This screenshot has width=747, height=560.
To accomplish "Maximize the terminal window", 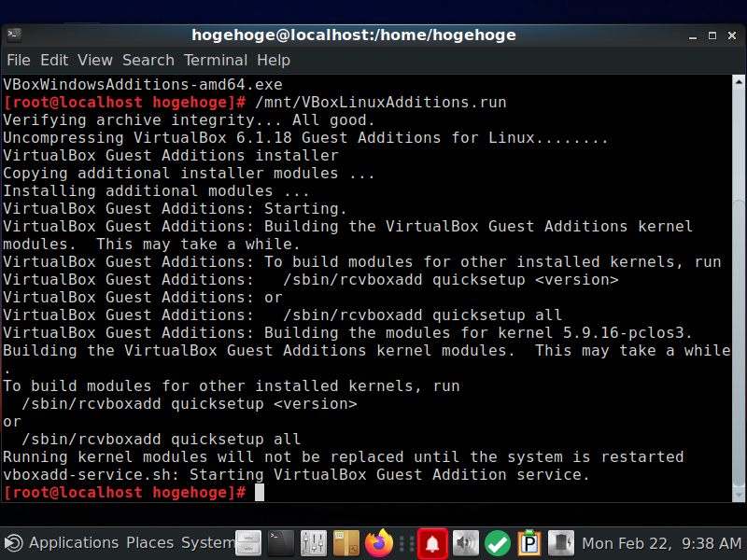I will (712, 35).
